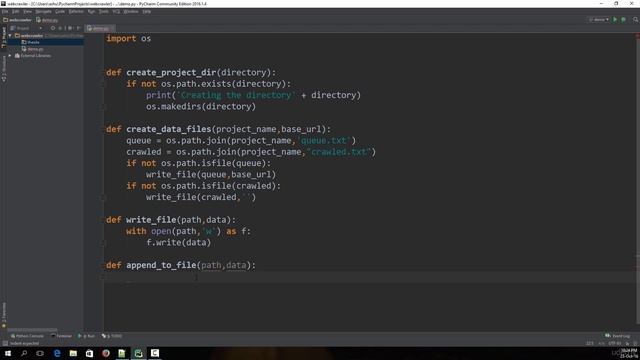
Task: Select External Libraries tree item
Action: [x=33, y=56]
